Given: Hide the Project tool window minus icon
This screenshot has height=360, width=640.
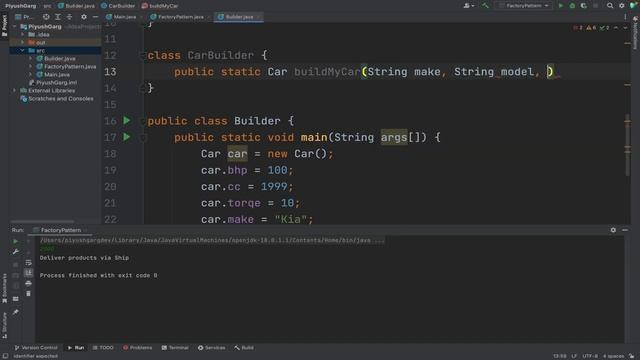Looking at the screenshot, I should [x=95, y=17].
